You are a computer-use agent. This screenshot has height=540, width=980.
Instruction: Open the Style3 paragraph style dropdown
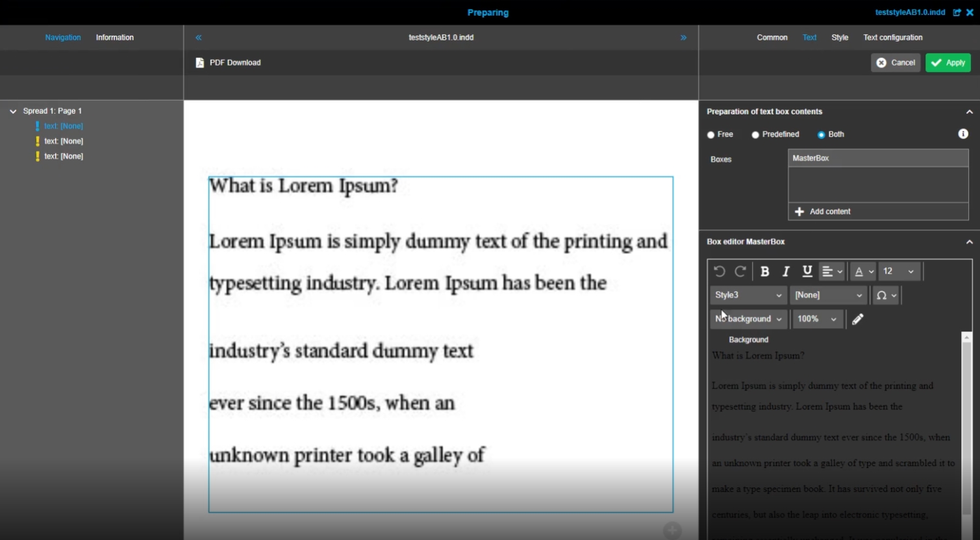point(748,295)
